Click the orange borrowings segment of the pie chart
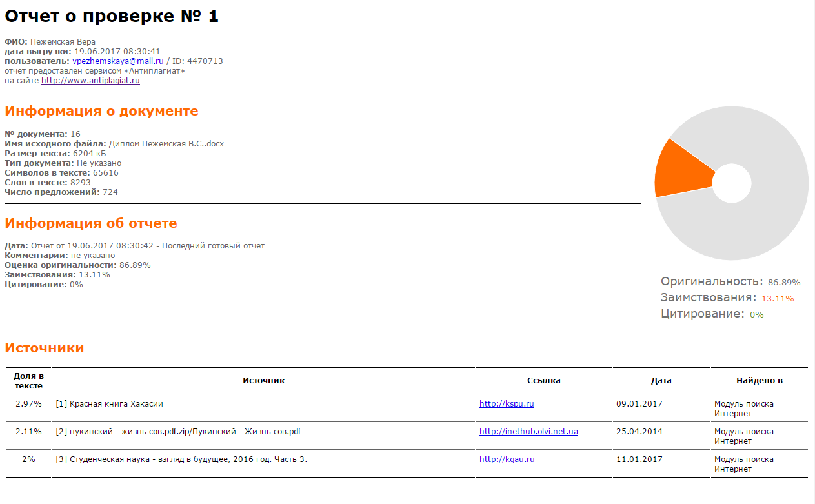 pos(678,170)
